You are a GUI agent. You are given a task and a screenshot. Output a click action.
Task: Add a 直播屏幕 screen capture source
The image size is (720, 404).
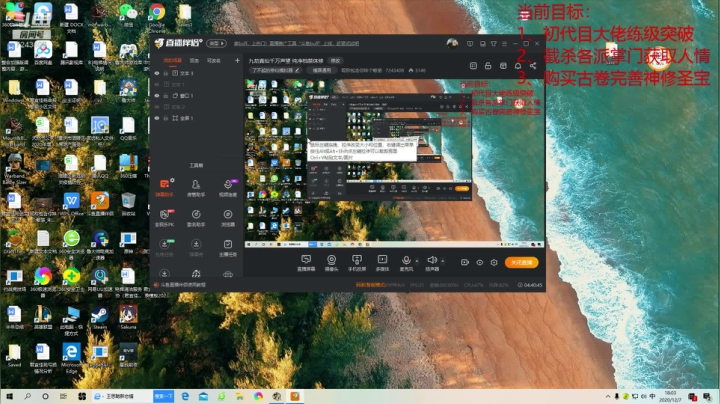coord(306,263)
